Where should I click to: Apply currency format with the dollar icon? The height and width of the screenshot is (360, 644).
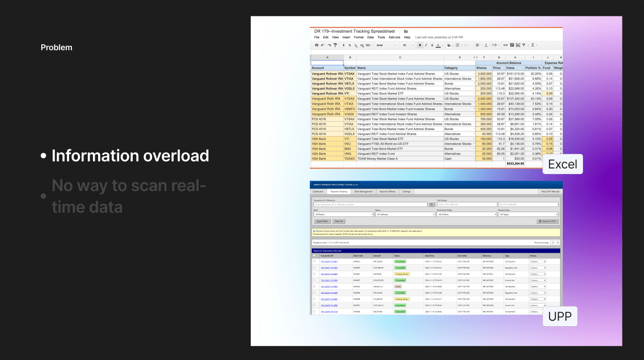(x=344, y=45)
